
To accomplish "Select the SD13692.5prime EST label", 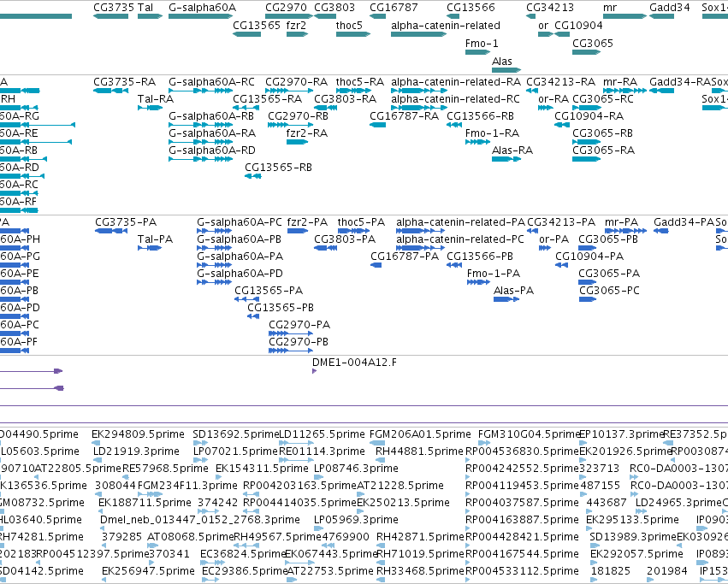I will coord(236,434).
